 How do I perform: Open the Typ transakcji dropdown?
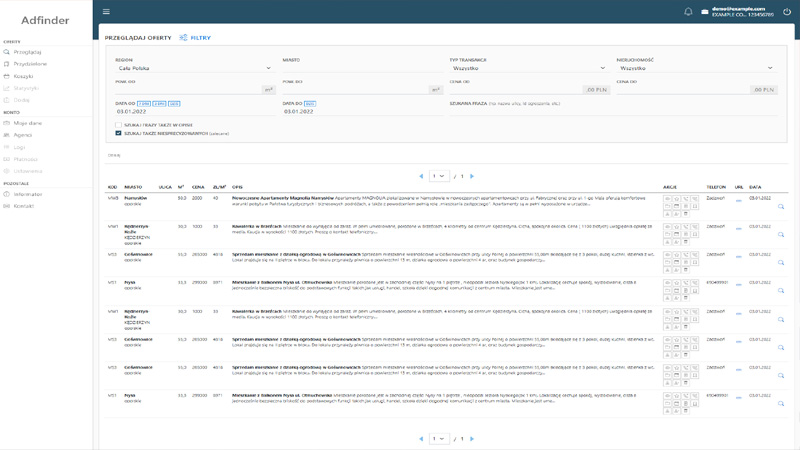[x=529, y=68]
